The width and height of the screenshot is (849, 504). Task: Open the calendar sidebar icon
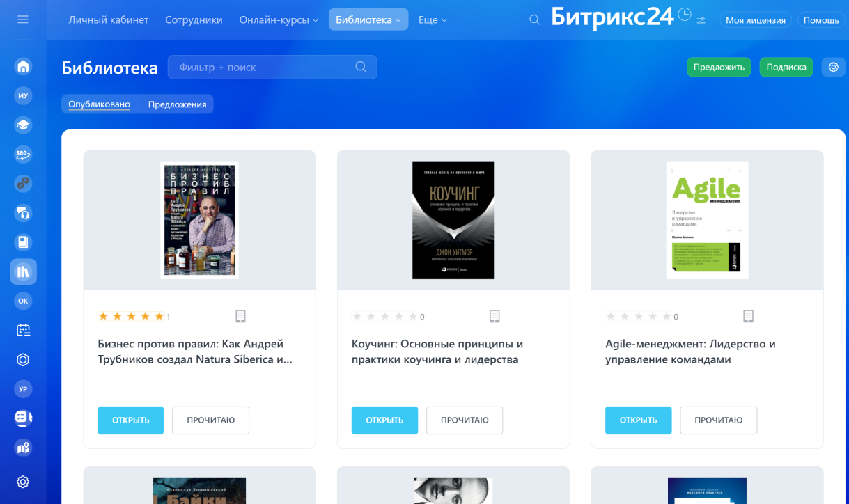[x=23, y=330]
